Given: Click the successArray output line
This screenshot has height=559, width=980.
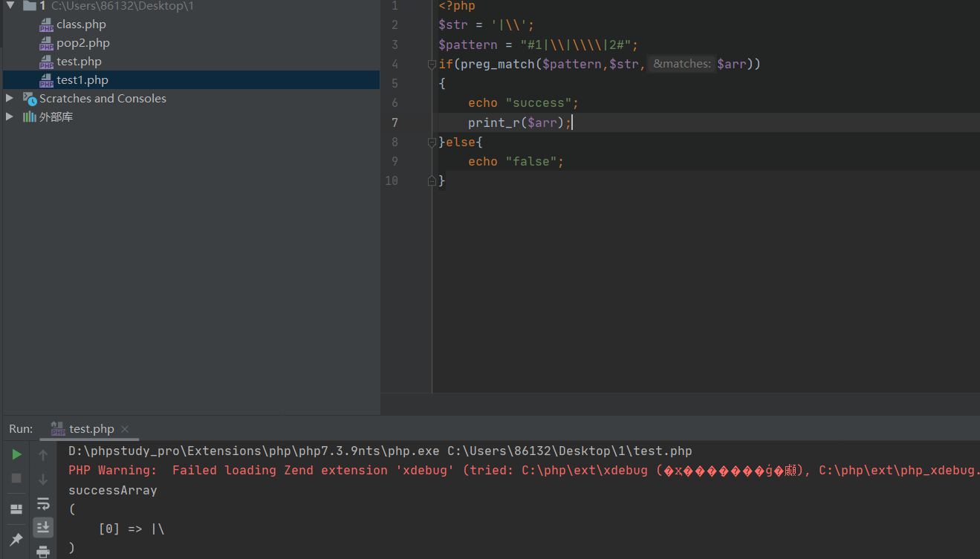Looking at the screenshot, I should click(113, 490).
